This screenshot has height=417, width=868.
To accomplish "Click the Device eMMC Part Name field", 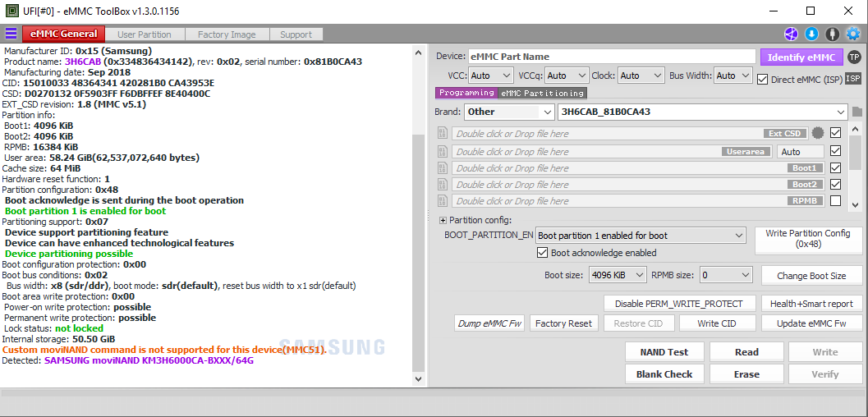I will click(612, 57).
